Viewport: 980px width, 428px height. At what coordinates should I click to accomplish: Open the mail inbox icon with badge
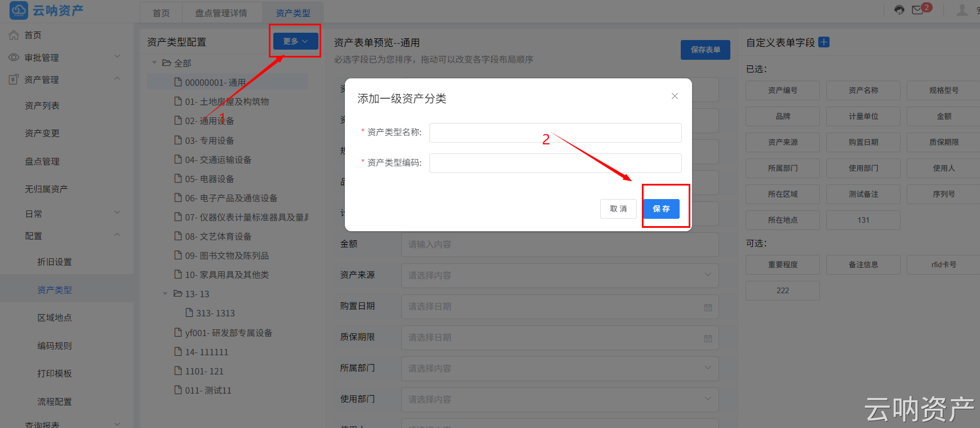coord(917,10)
